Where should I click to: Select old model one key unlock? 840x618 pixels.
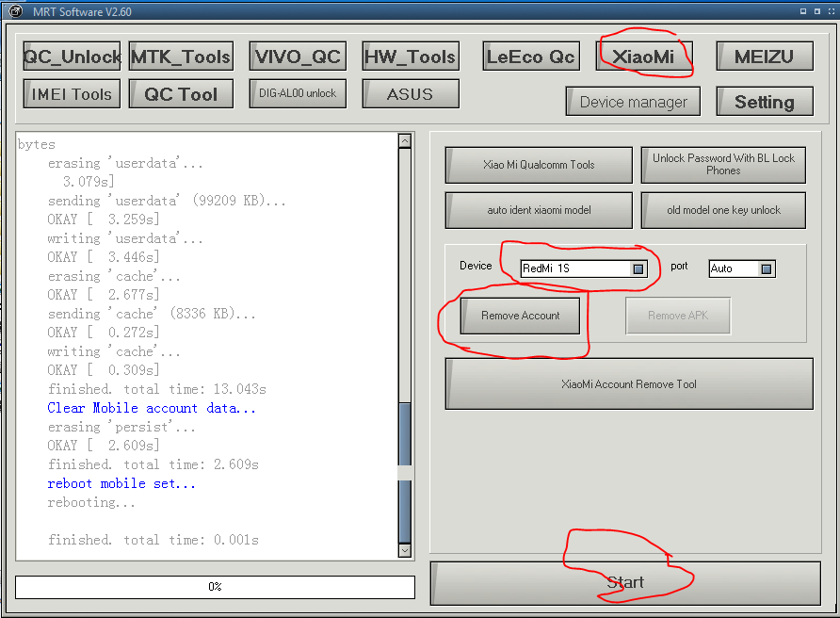(723, 210)
